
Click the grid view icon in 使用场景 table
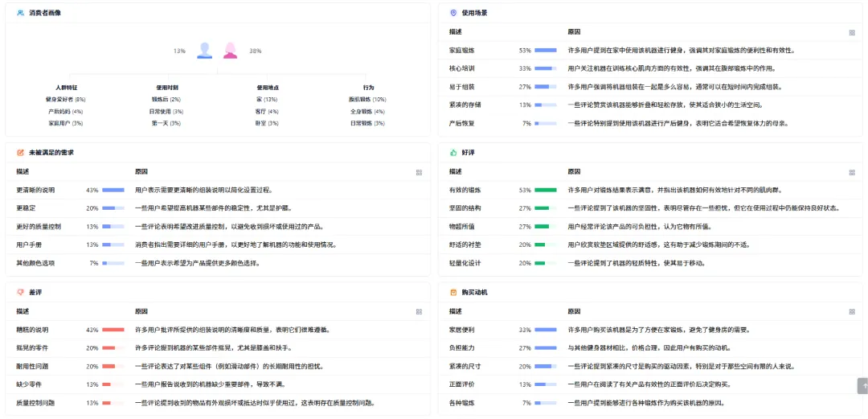point(852,33)
